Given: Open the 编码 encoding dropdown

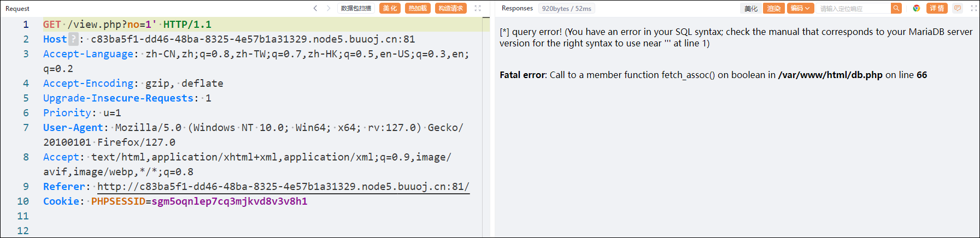Looking at the screenshot, I should tap(800, 8).
